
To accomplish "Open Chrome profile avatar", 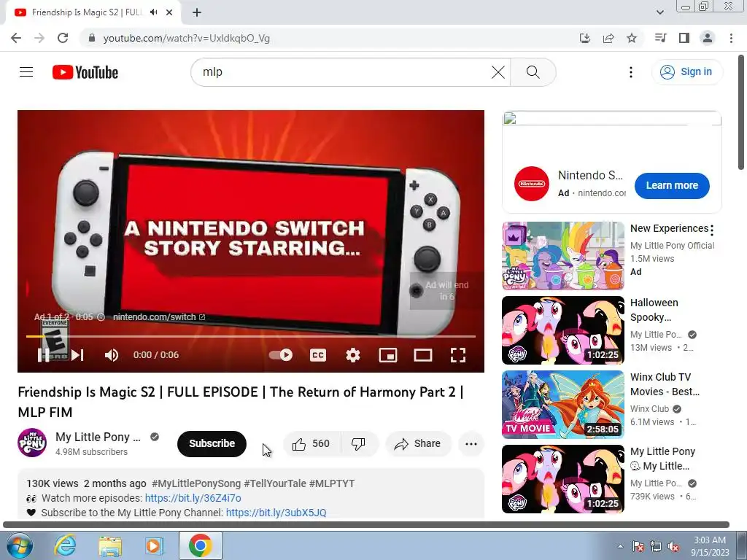I will click(x=708, y=38).
